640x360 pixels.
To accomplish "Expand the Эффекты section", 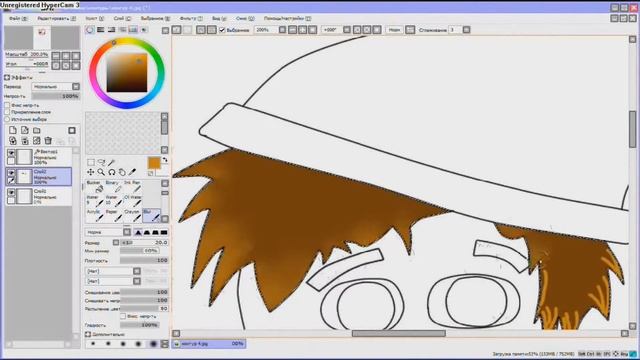I will coord(7,77).
